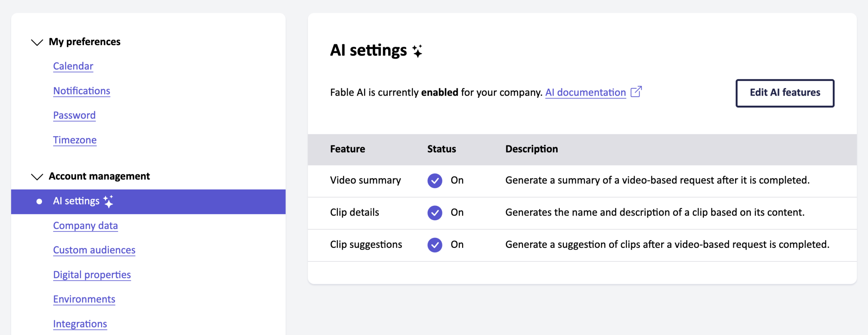Open the Integrations page

pyautogui.click(x=80, y=324)
